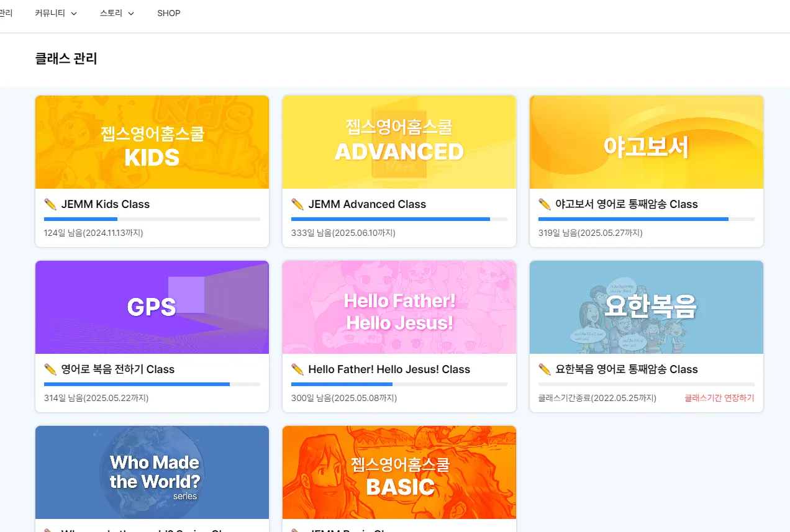Click pencil icon next to 영어로 복음 전하기 Class
Image resolution: width=790 pixels, height=532 pixels.
pos(50,369)
